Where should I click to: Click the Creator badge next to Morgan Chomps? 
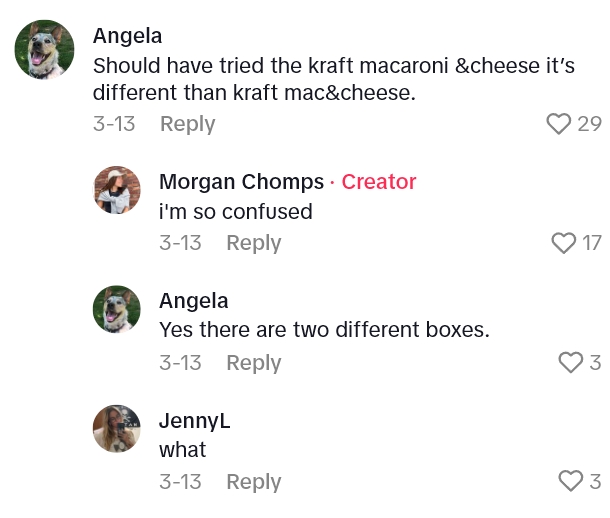click(x=379, y=182)
